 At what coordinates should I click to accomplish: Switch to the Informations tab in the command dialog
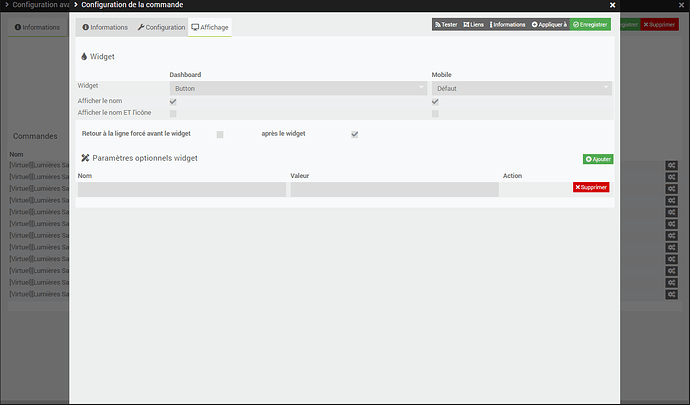click(105, 27)
